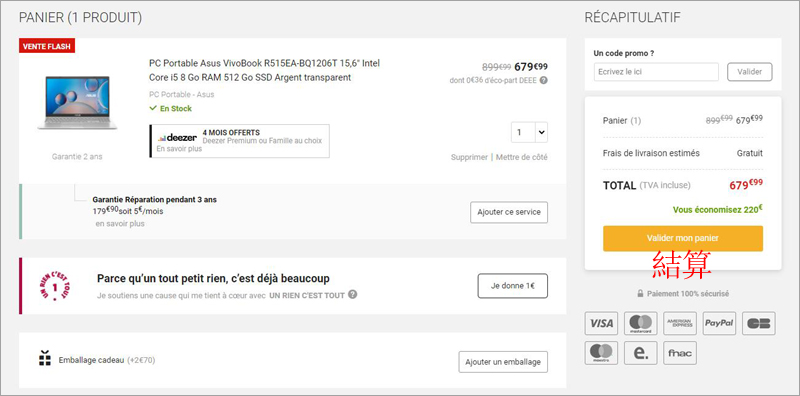Click the Deezer logo
This screenshot has height=396, width=800.
click(178, 138)
